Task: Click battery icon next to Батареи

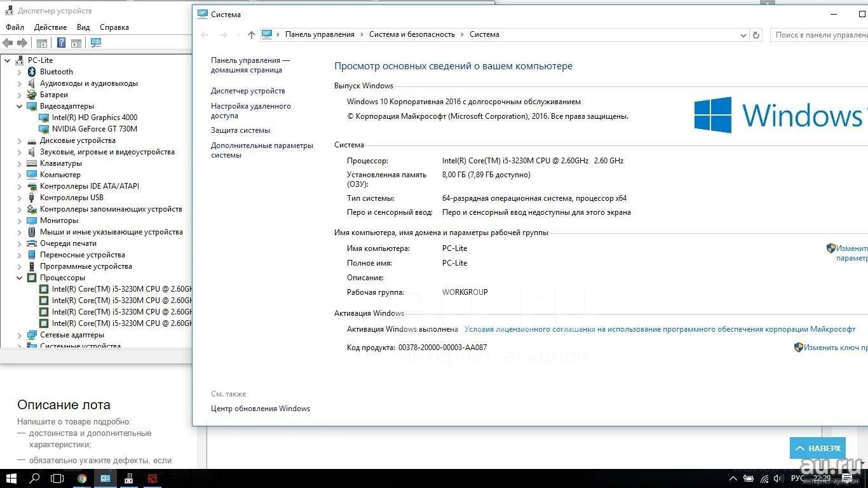Action: [32, 95]
